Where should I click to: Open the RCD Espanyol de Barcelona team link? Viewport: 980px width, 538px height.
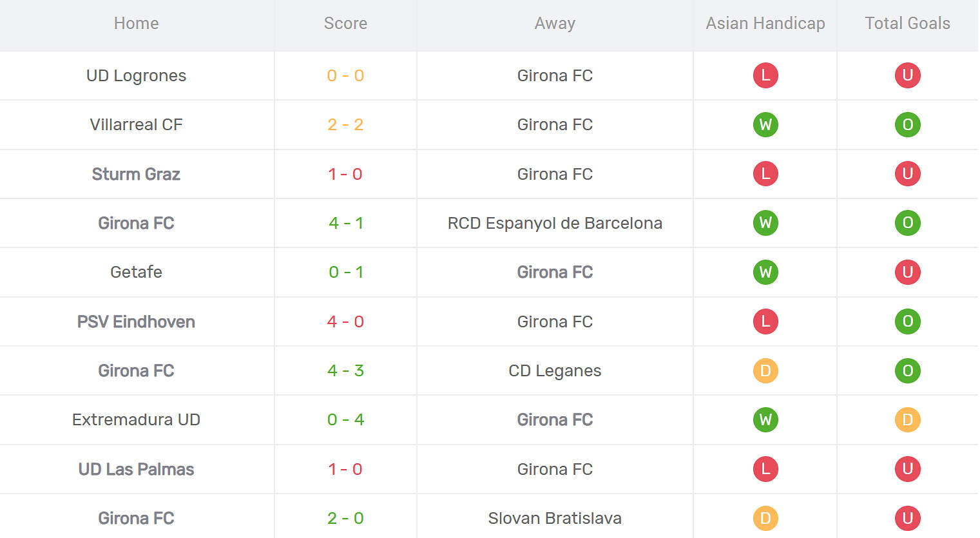tap(555, 223)
